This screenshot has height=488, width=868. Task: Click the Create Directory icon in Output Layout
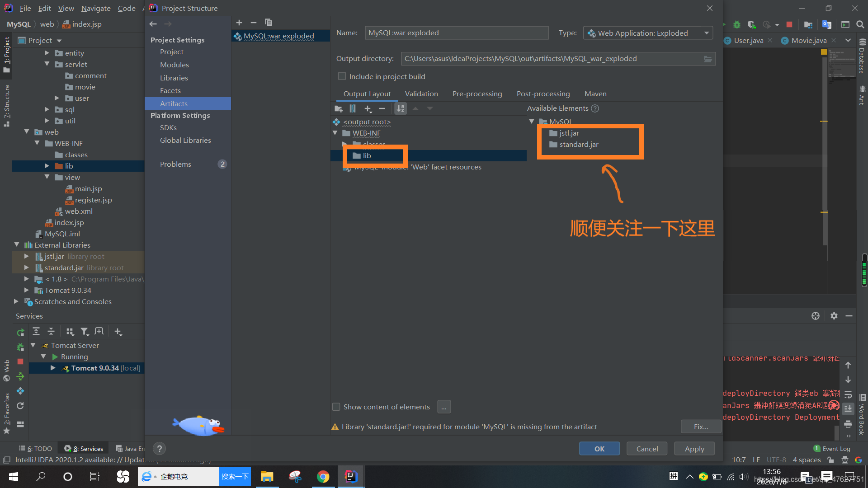(x=338, y=108)
